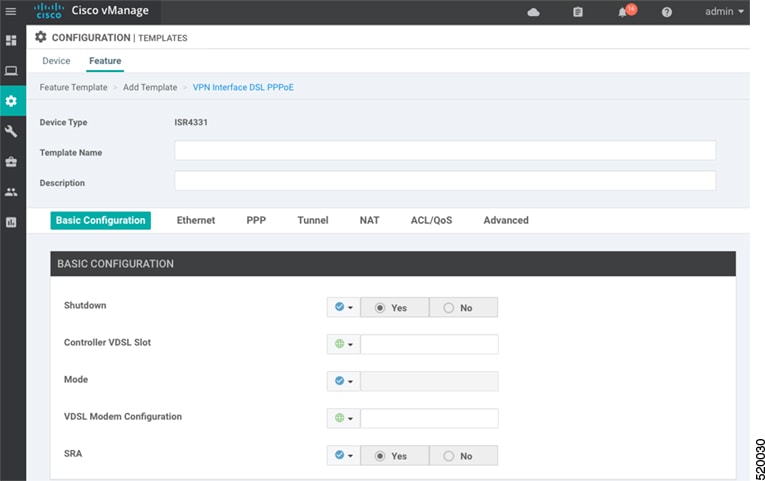
Task: Open the Dashboard sidebar icon
Action: click(11, 40)
